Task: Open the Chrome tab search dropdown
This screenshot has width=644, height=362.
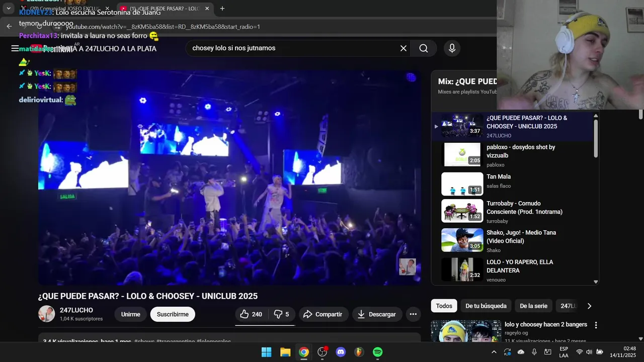Action: click(x=9, y=9)
